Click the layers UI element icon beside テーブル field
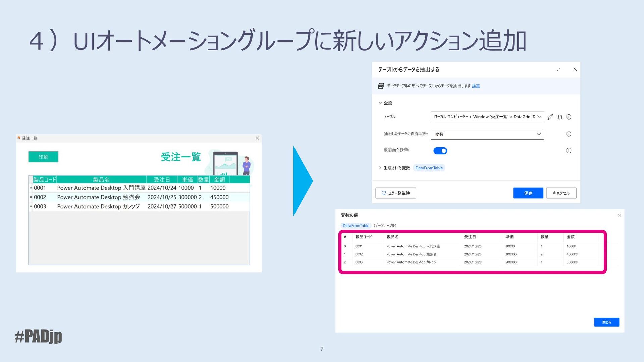Viewport: 644px width, 362px height. tap(560, 117)
